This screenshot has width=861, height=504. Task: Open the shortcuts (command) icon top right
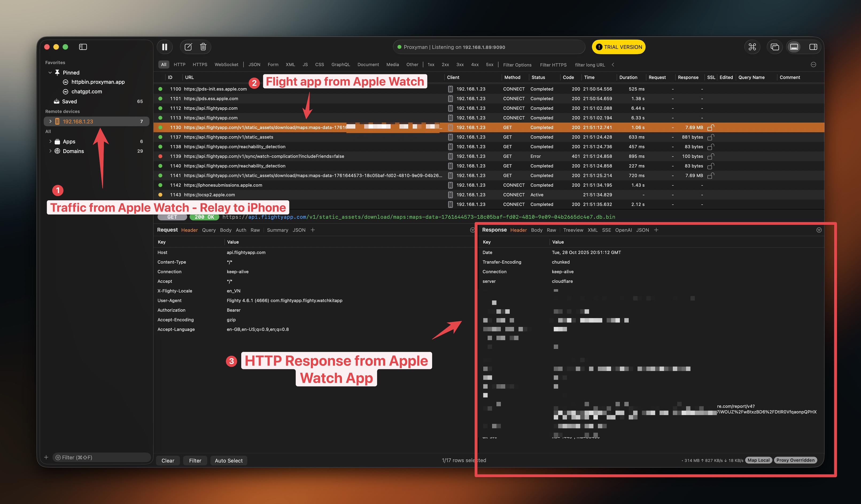tap(753, 47)
